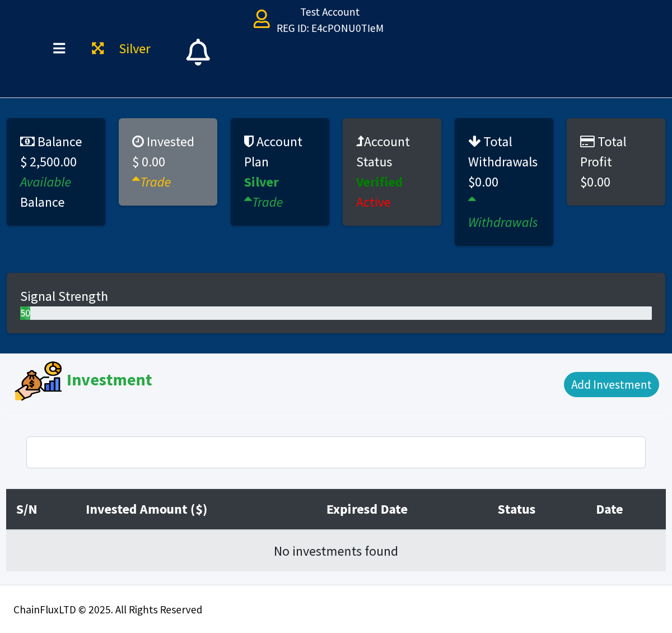This screenshot has height=633, width=672.
Task: Click the empty search input field
Action: pyautogui.click(x=336, y=453)
